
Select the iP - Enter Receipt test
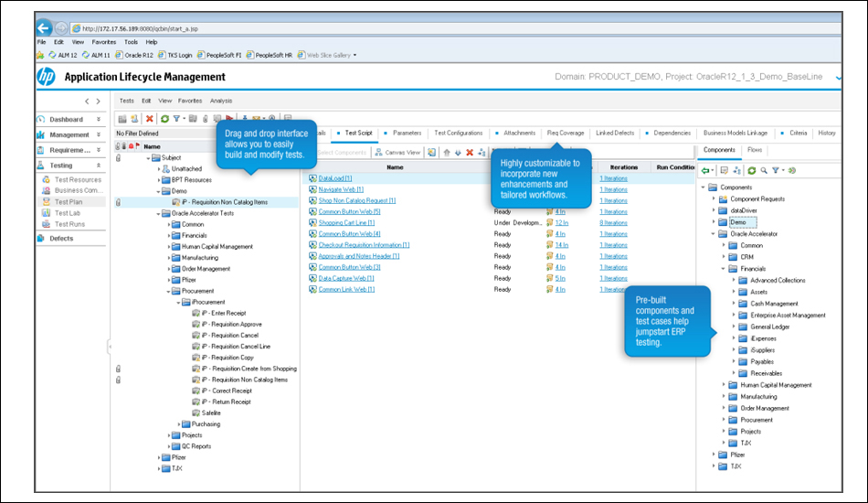224,313
